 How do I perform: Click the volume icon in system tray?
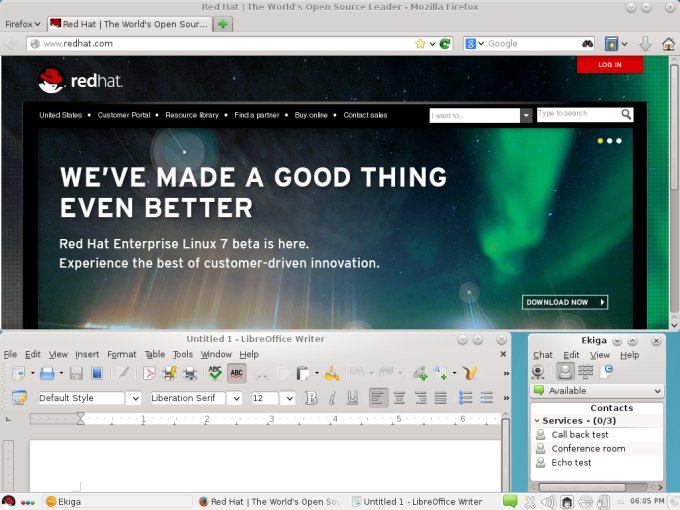click(x=546, y=502)
